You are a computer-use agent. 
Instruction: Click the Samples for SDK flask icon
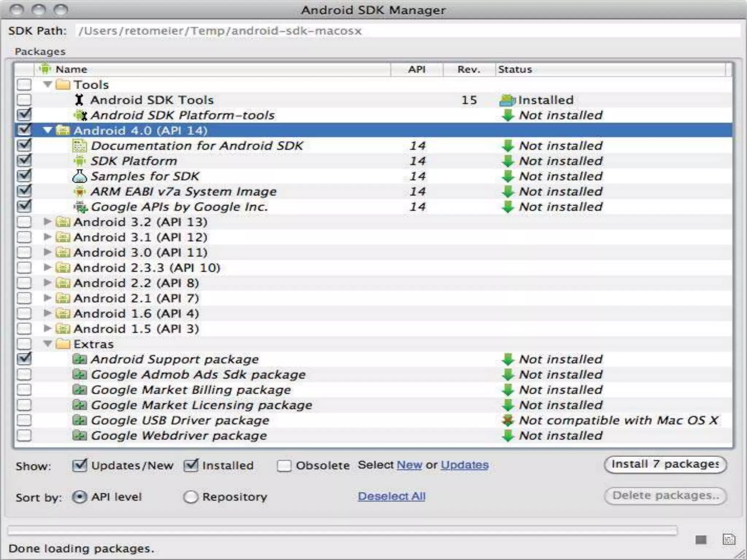80,176
